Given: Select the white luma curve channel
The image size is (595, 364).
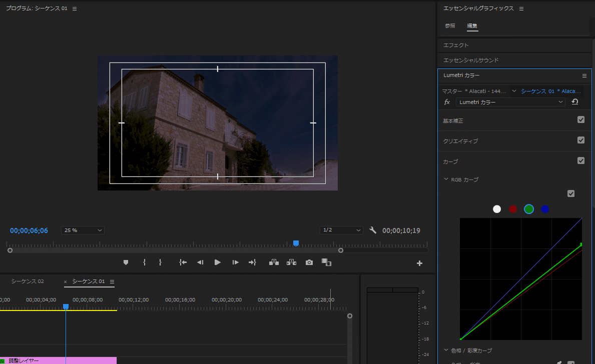Looking at the screenshot, I should 497,209.
